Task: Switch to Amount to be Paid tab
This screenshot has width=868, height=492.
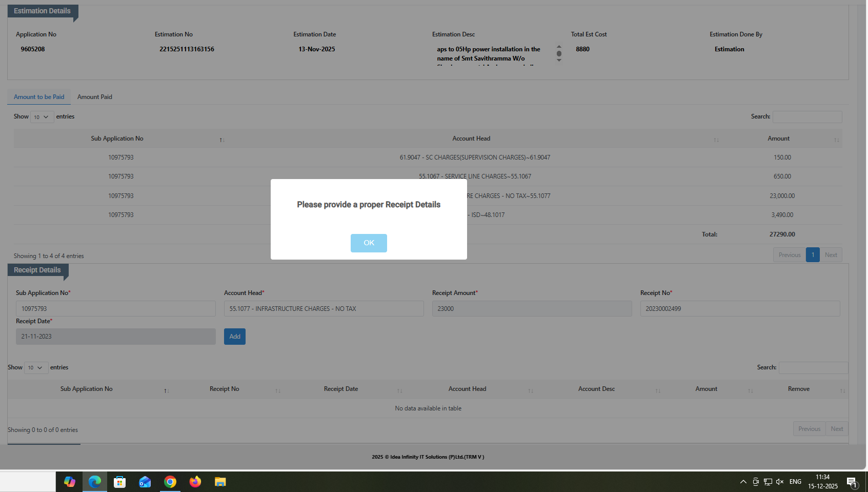Action: point(39,97)
